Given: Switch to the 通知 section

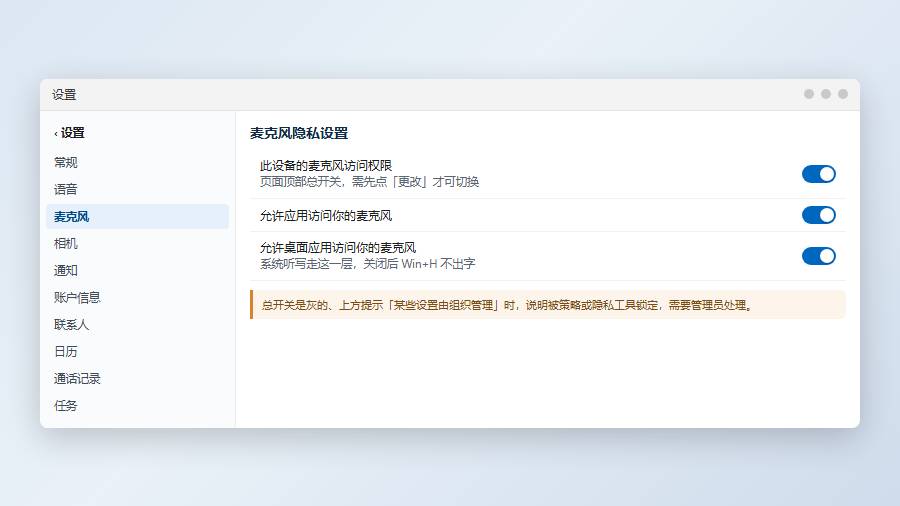Looking at the screenshot, I should pos(137,270).
